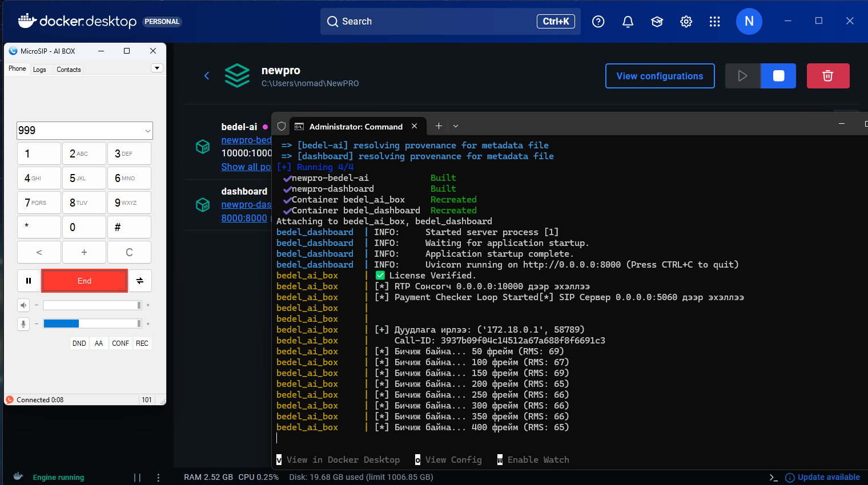This screenshot has height=485, width=868.
Task: Click the call transfer arrows icon in MicroSIP
Action: coord(140,281)
